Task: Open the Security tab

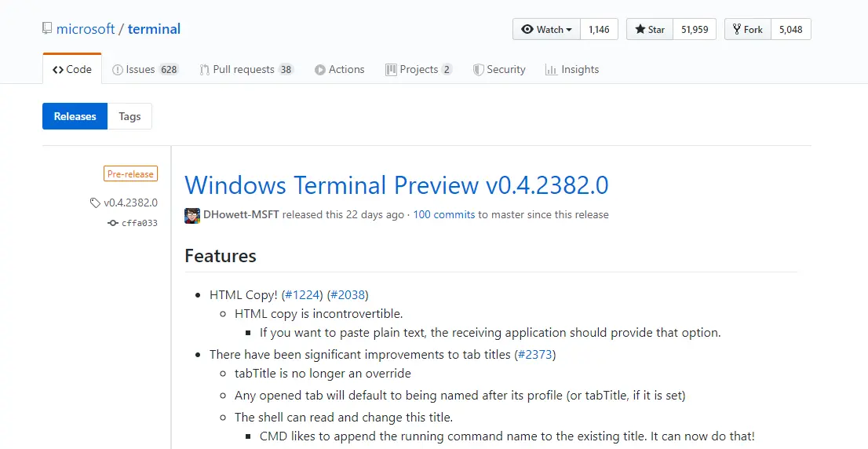Action: (499, 69)
